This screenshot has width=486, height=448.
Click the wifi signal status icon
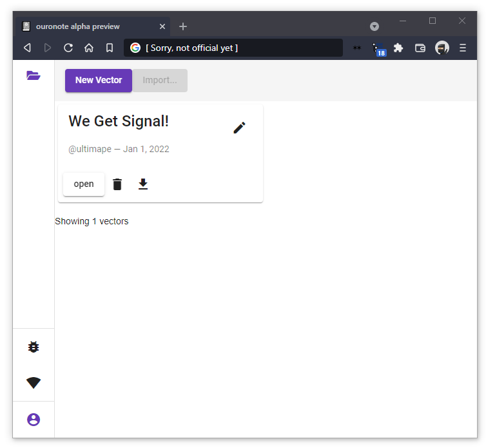click(x=34, y=383)
